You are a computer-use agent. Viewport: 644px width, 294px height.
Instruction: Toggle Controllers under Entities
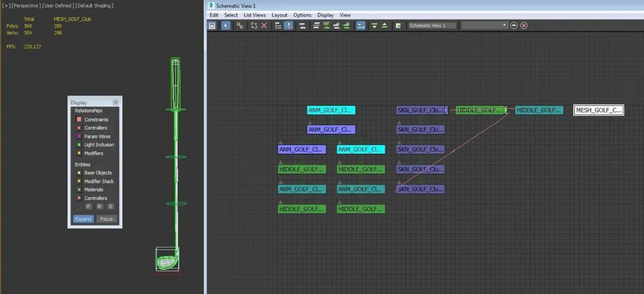point(78,198)
